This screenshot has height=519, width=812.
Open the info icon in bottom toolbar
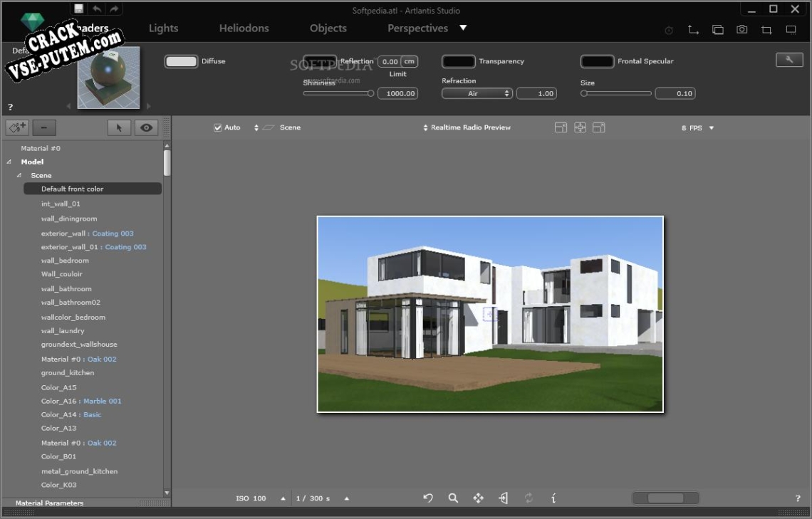pos(553,498)
